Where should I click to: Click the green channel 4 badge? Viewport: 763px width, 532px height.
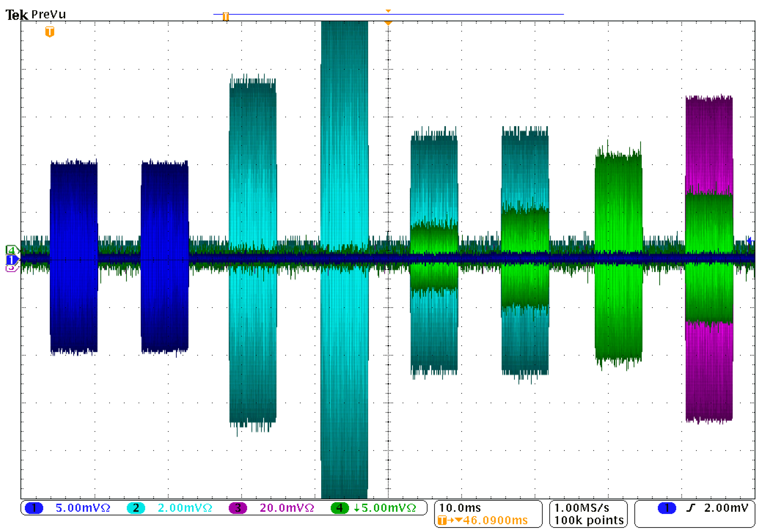pos(340,508)
